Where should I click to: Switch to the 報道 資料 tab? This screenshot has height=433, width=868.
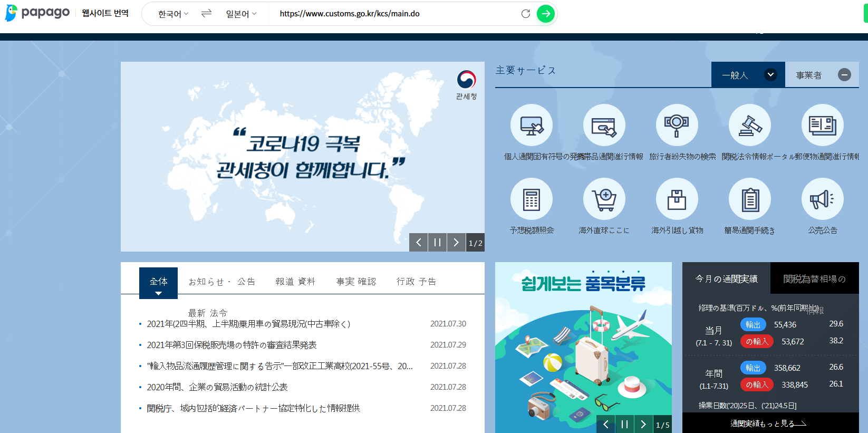pos(295,282)
